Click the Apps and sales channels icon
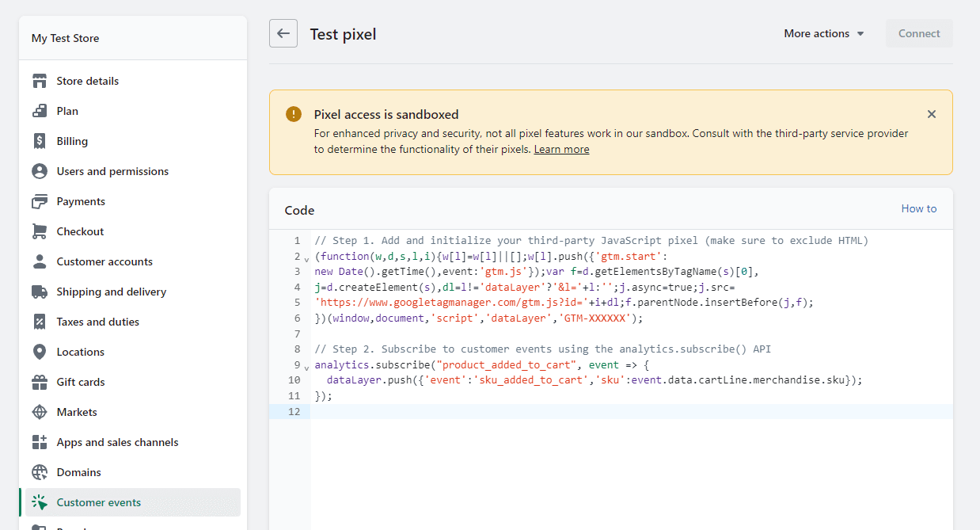 pyautogui.click(x=40, y=442)
